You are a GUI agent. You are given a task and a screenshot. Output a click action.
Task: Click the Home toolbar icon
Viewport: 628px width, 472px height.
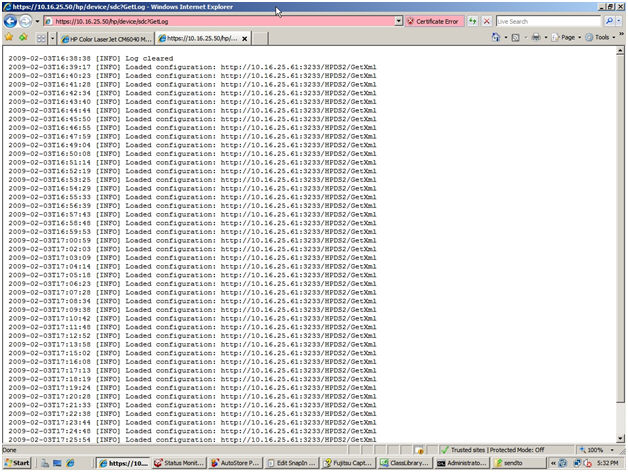click(x=497, y=38)
